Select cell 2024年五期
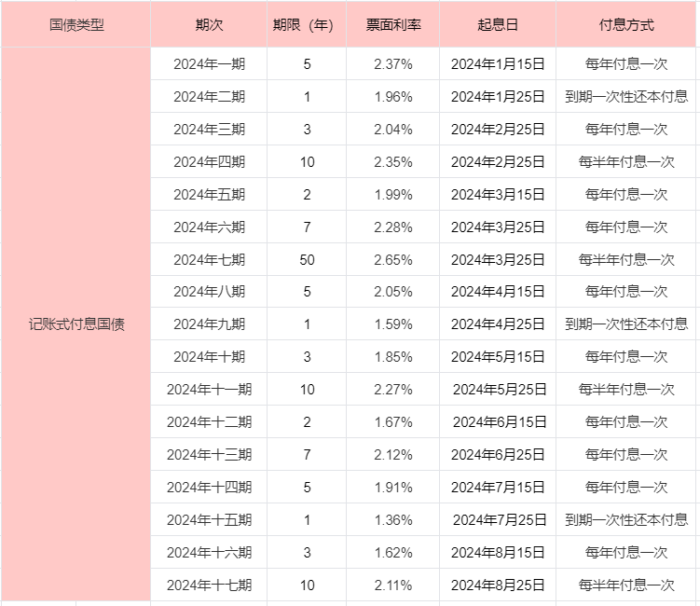 (209, 194)
